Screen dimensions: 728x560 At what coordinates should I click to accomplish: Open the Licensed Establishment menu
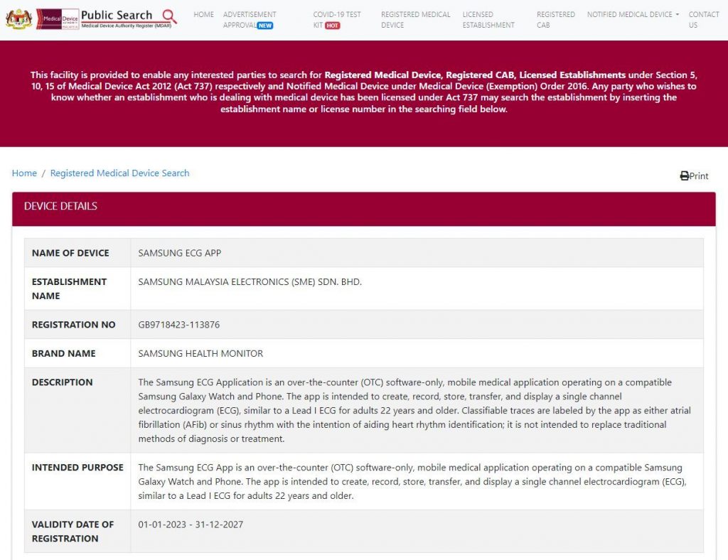coord(488,19)
